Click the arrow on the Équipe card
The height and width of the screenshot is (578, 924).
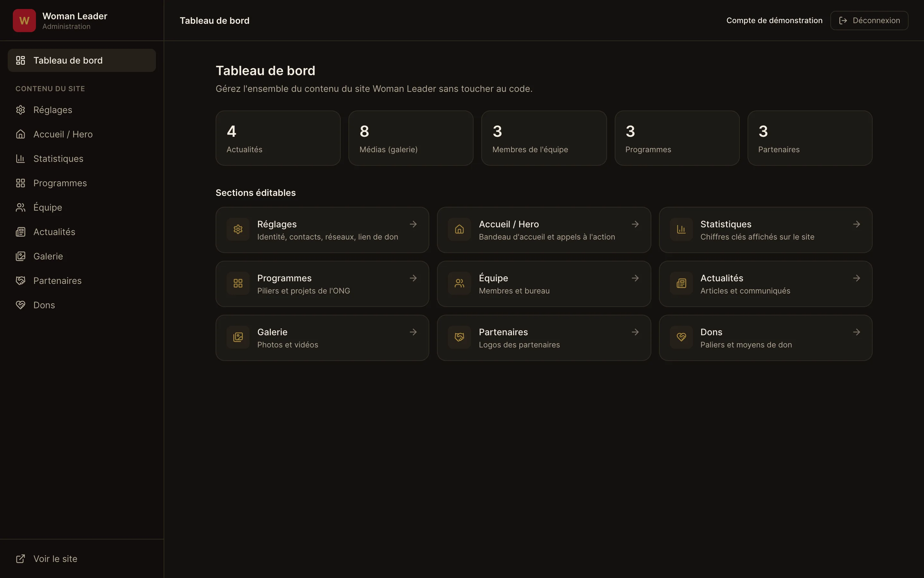point(635,278)
